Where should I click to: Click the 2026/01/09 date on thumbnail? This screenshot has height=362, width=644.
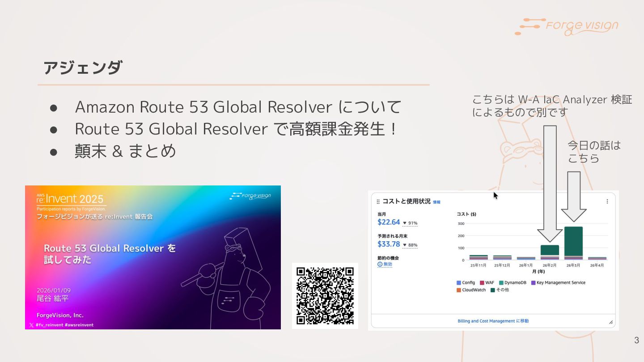53,290
